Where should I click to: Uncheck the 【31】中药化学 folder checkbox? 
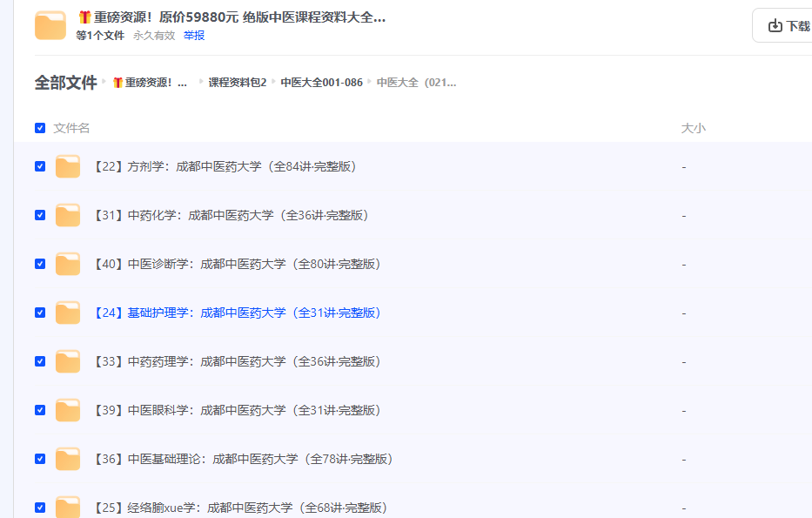coord(40,215)
